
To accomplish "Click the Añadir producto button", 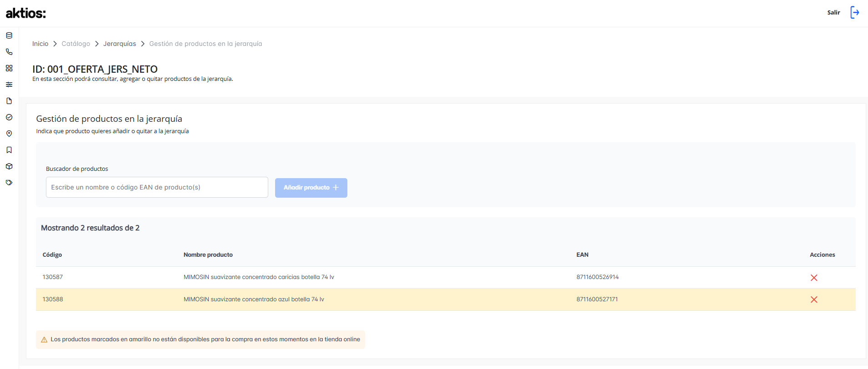I will point(311,188).
